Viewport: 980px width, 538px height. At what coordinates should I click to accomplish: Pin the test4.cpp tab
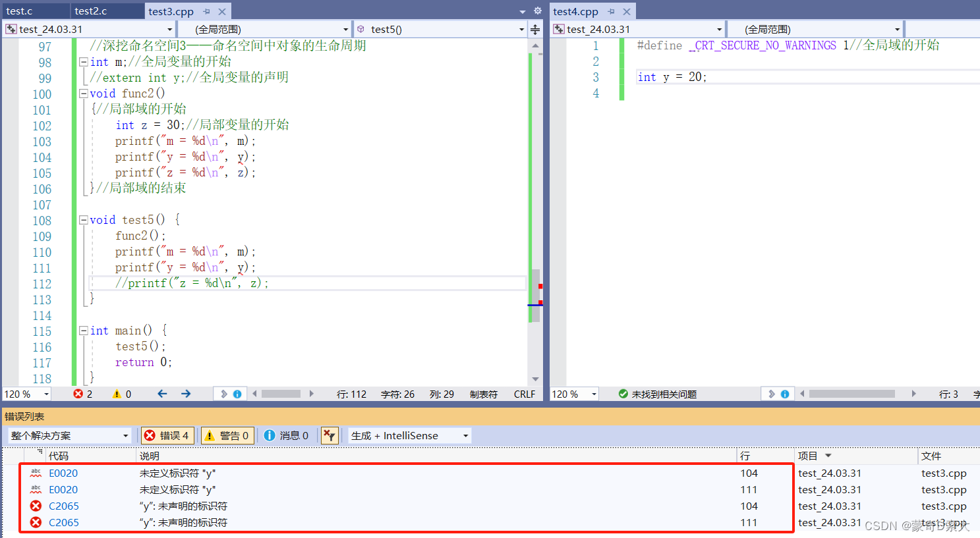[x=611, y=11]
